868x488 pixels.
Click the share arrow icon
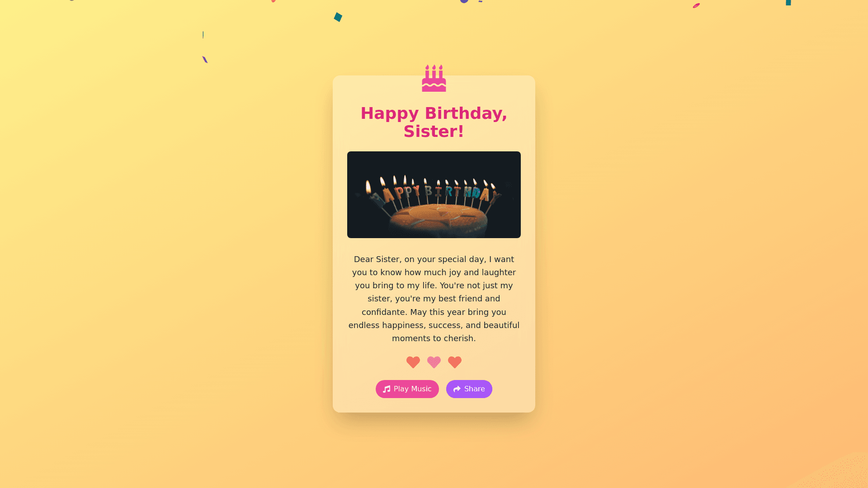[x=457, y=389]
